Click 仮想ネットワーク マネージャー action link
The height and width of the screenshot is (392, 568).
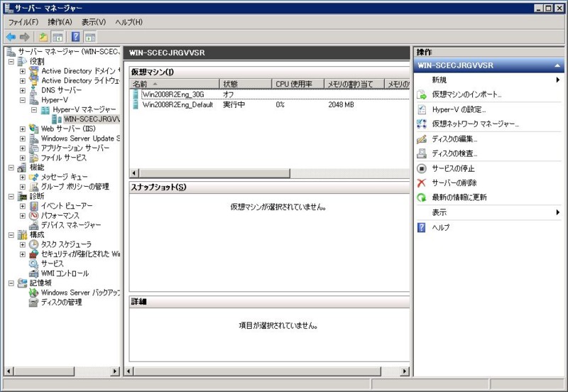point(475,124)
